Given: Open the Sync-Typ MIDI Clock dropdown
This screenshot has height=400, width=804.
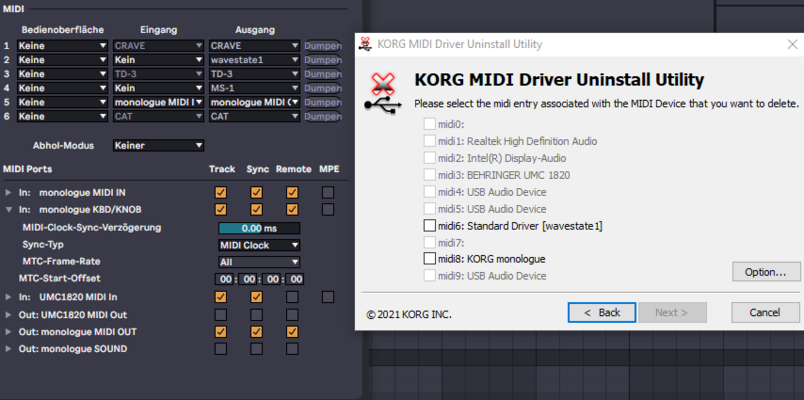Looking at the screenshot, I should 259,245.
